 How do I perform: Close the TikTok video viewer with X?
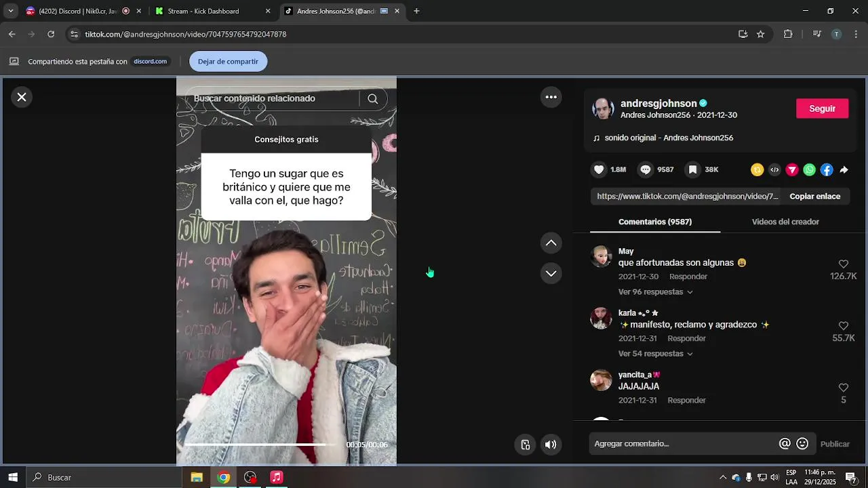(x=22, y=97)
